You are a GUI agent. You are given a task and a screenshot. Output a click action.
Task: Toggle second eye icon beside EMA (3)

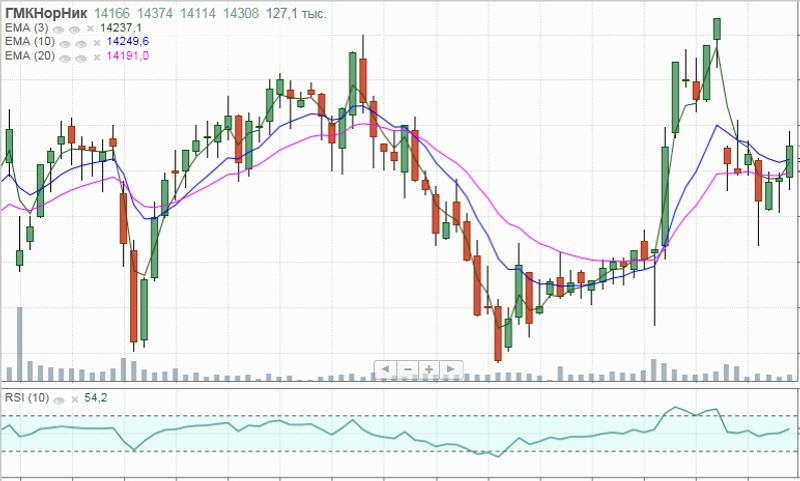(74, 30)
